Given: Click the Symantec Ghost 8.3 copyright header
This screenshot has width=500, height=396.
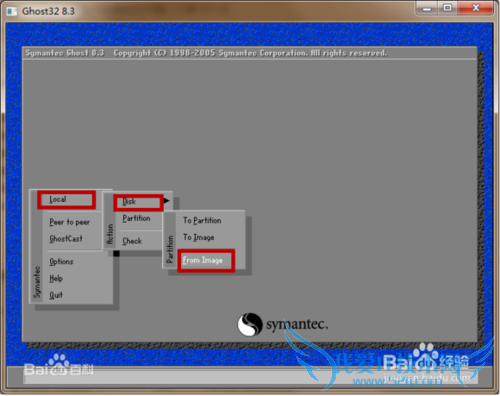Looking at the screenshot, I should [x=206, y=53].
